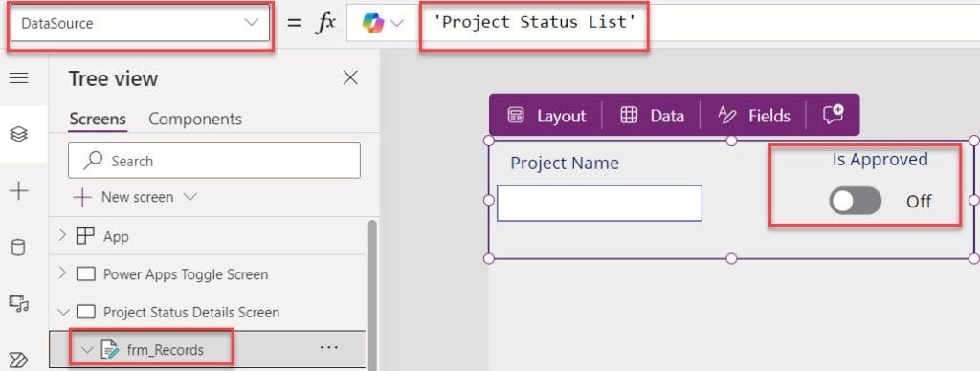Click the Project Name label
This screenshot has width=980, height=371.
pyautogui.click(x=565, y=163)
